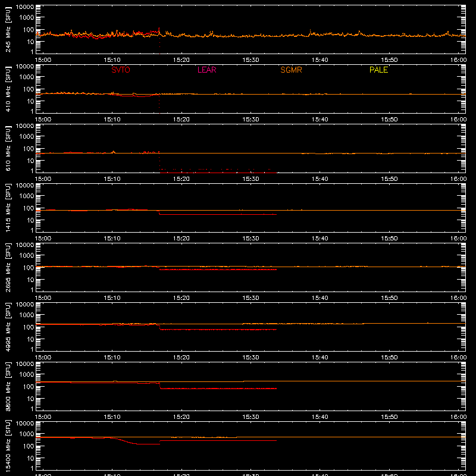Click the red SVTO station label

(121, 70)
